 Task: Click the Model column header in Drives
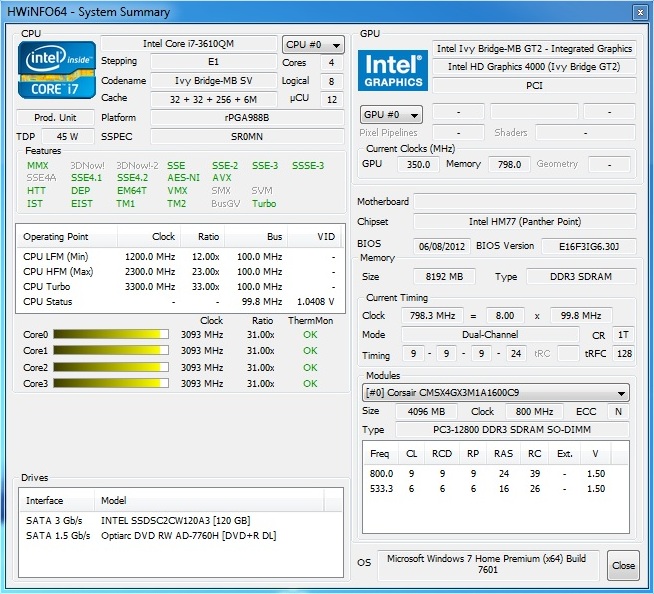coord(209,500)
